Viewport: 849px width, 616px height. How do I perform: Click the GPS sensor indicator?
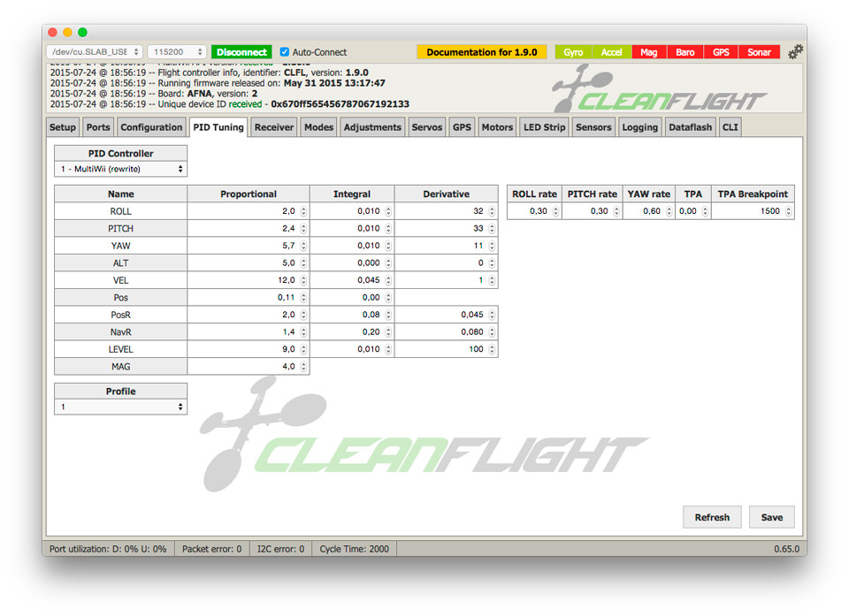click(x=721, y=52)
